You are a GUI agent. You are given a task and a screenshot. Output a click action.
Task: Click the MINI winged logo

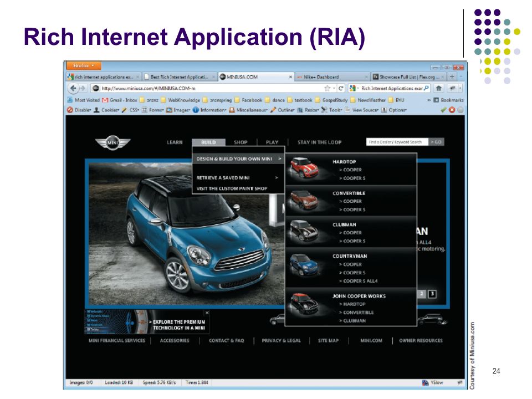[112, 142]
